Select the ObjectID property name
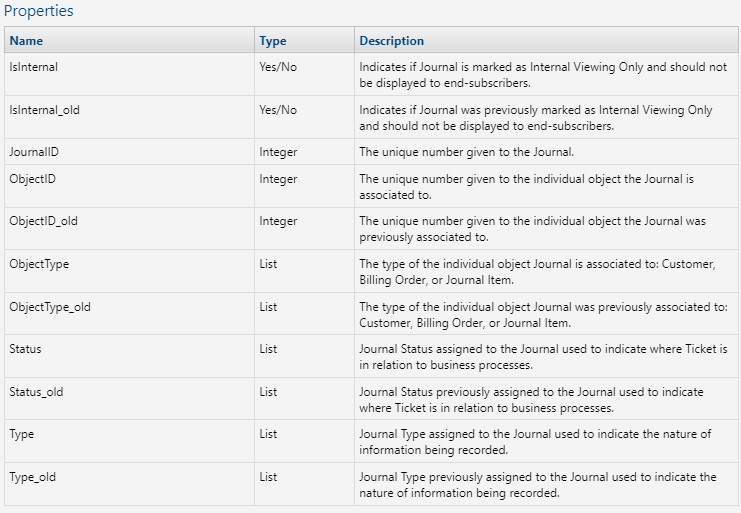This screenshot has width=741, height=513. 33,179
